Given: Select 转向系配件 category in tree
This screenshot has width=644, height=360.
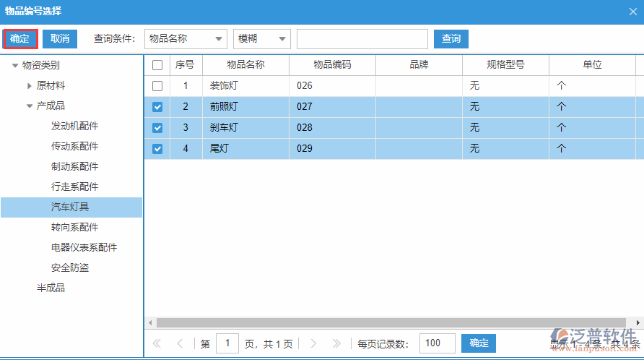Looking at the screenshot, I should [x=75, y=227].
